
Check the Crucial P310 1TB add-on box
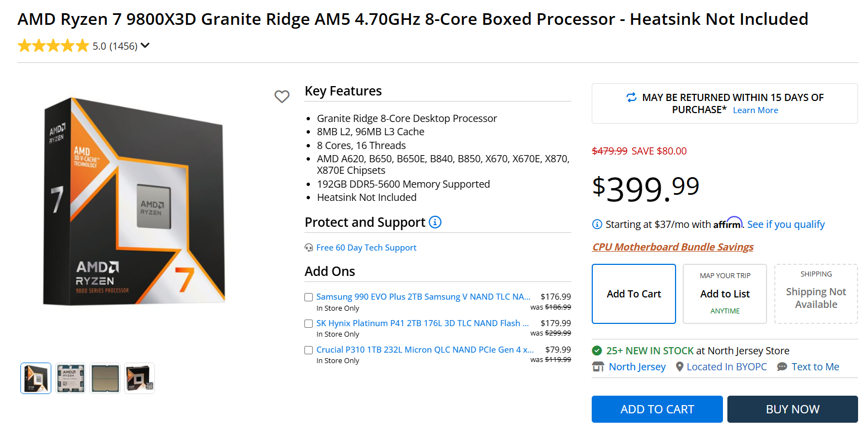click(308, 350)
